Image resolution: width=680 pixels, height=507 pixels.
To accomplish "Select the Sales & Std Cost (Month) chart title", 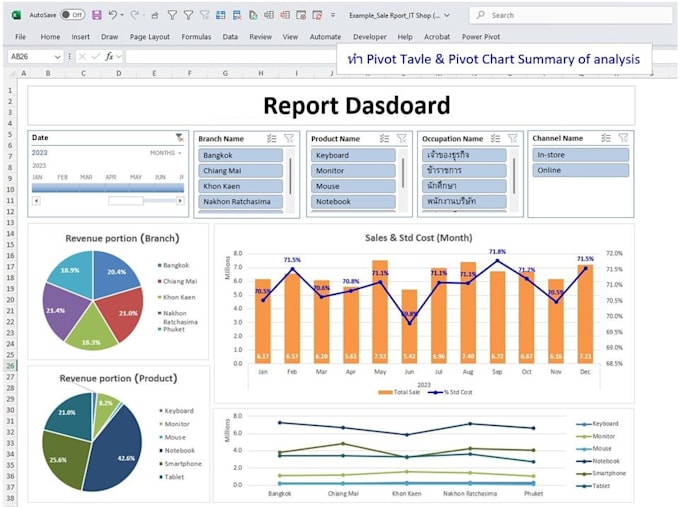I will point(418,238).
